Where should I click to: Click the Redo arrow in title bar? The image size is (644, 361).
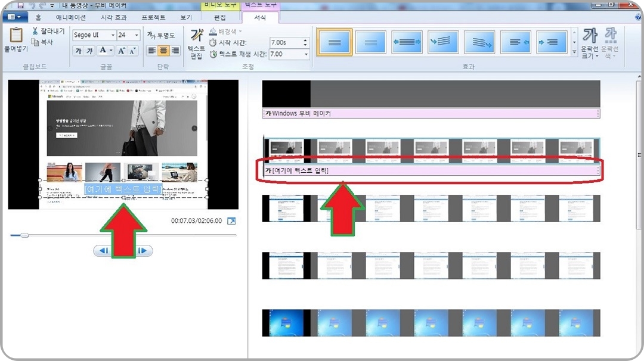point(42,5)
